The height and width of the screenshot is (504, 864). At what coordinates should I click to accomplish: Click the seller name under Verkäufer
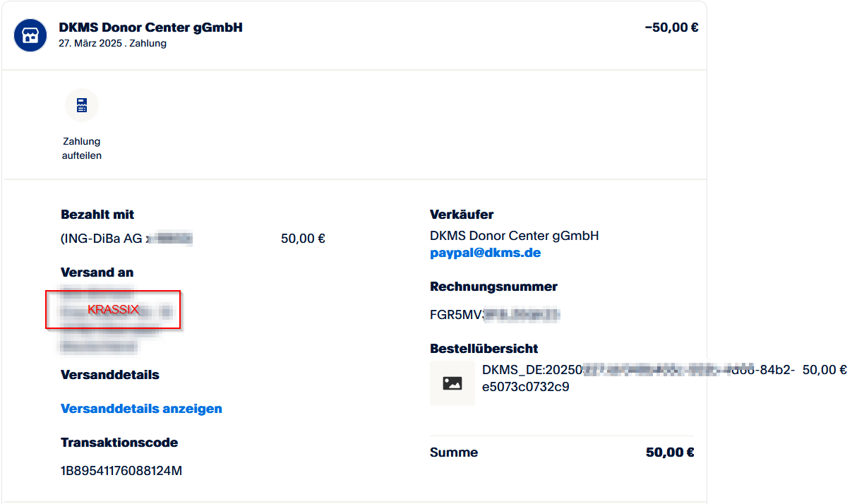pos(514,236)
